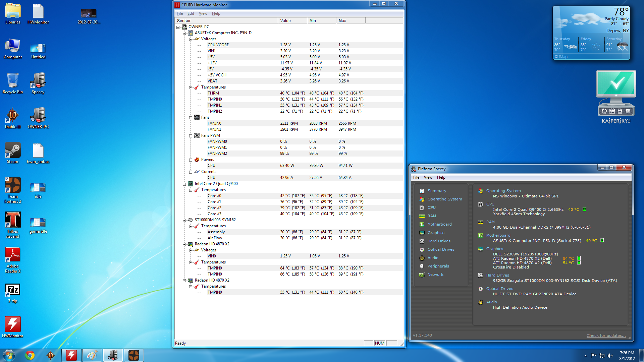Click the HWMonitor text file desktop icon

coord(38,14)
